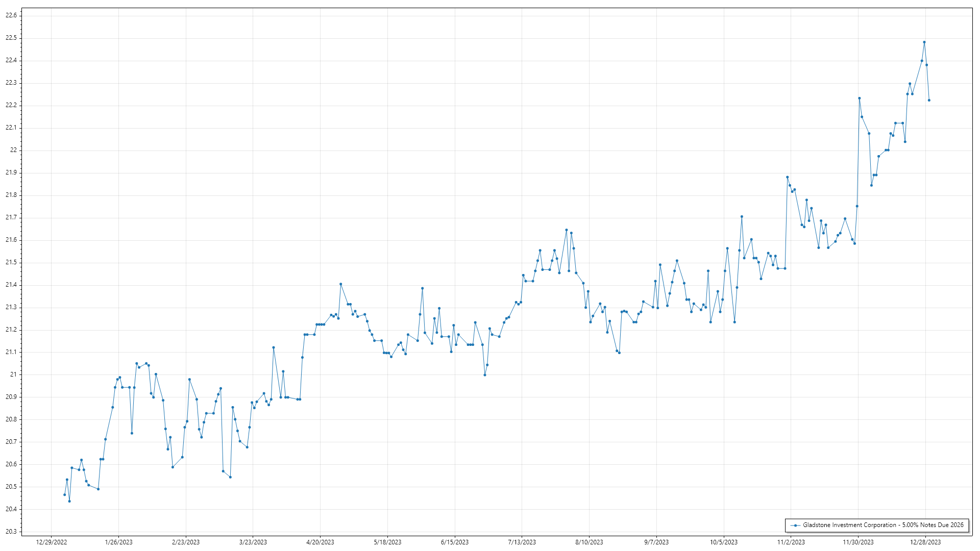Image resolution: width=980 pixels, height=551 pixels.
Task: Select the highest data point near 22.5
Action: pyautogui.click(x=924, y=42)
